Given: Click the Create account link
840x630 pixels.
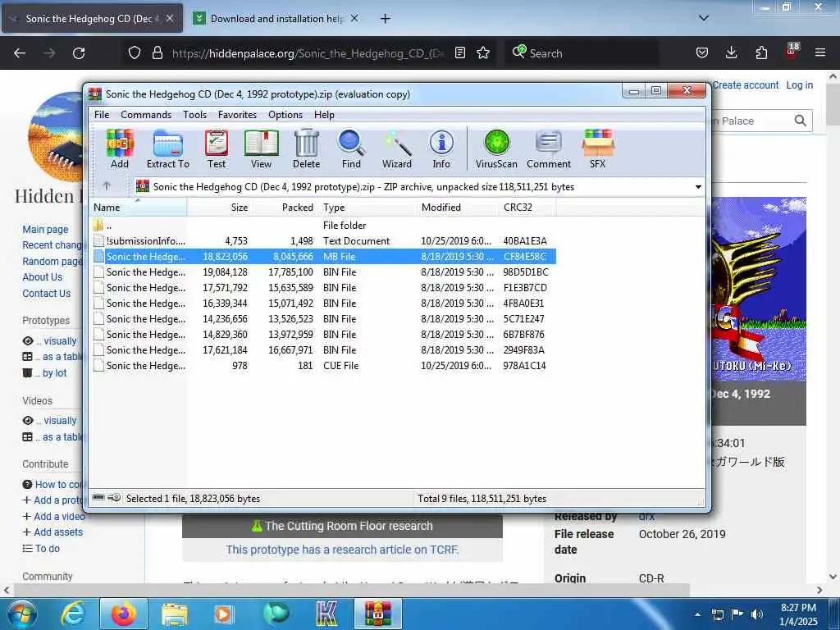Looking at the screenshot, I should pyautogui.click(x=745, y=85).
